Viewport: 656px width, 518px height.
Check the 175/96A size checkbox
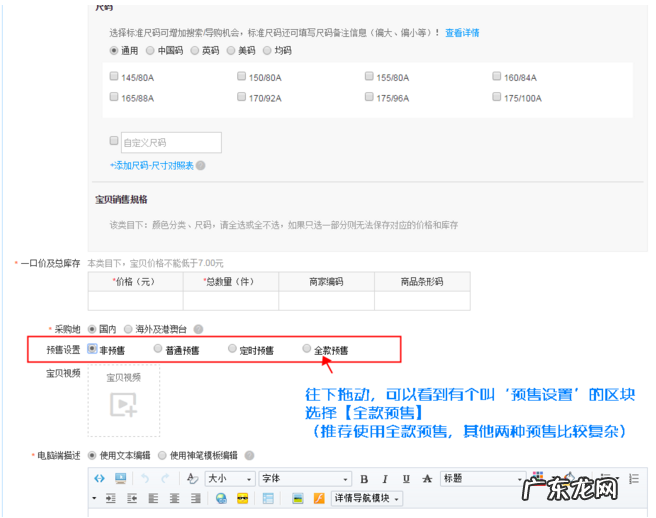tap(369, 97)
